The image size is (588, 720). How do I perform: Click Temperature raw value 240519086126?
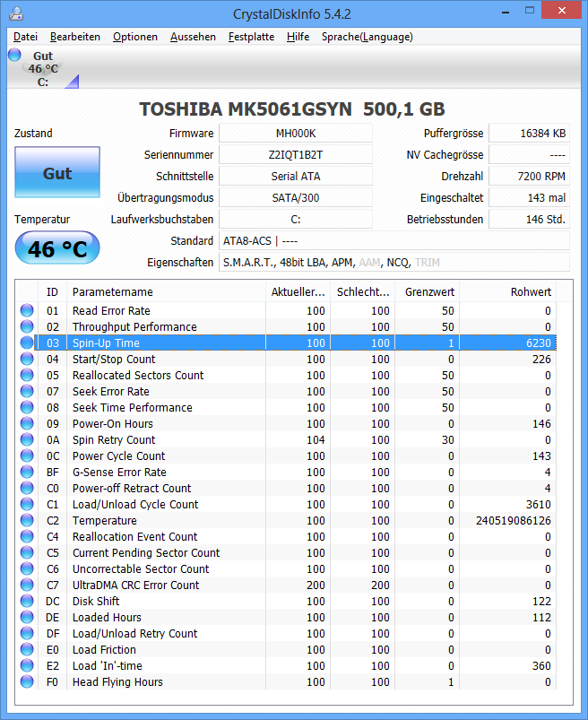tap(514, 521)
